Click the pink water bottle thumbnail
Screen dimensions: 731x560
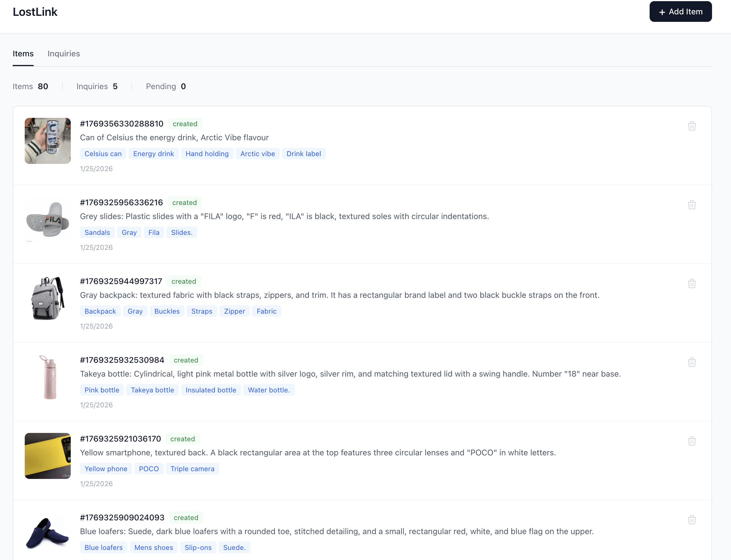click(48, 377)
